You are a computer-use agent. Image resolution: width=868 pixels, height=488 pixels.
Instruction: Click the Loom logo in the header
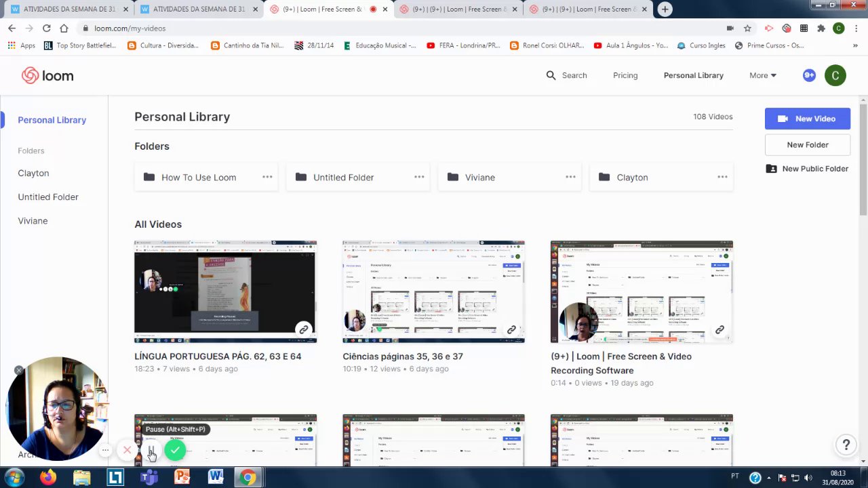47,75
